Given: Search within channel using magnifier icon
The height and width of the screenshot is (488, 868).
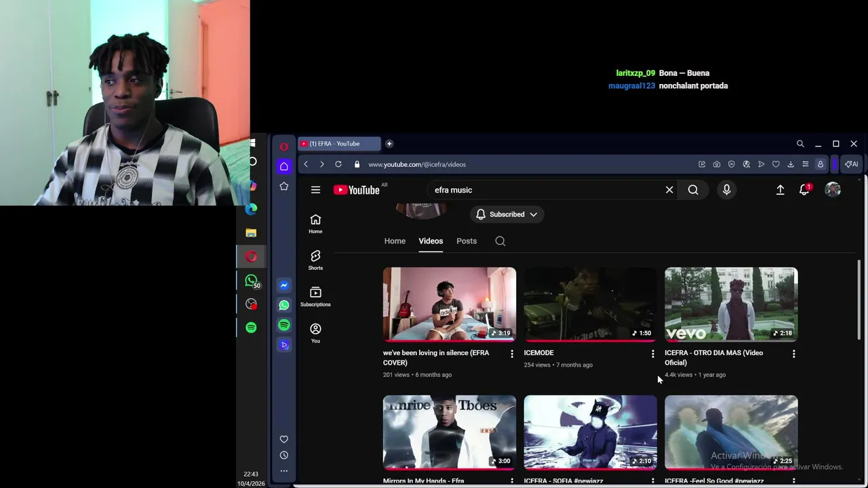Looking at the screenshot, I should 500,241.
